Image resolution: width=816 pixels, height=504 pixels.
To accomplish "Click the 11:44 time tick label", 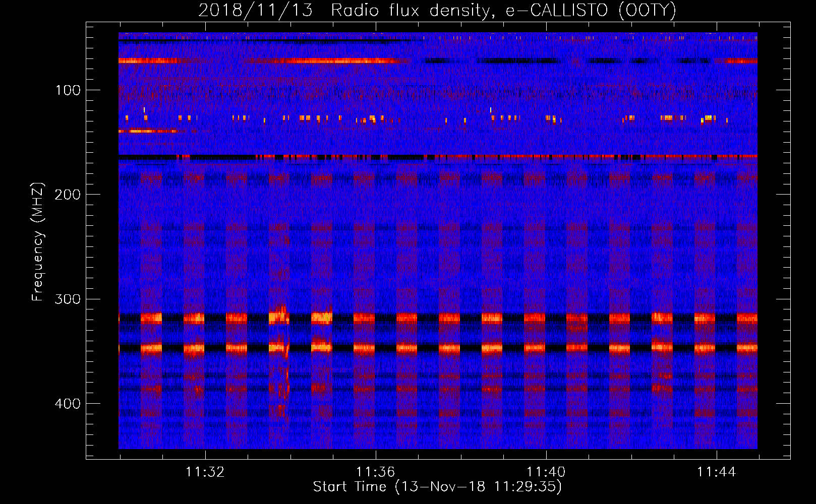I will click(717, 472).
